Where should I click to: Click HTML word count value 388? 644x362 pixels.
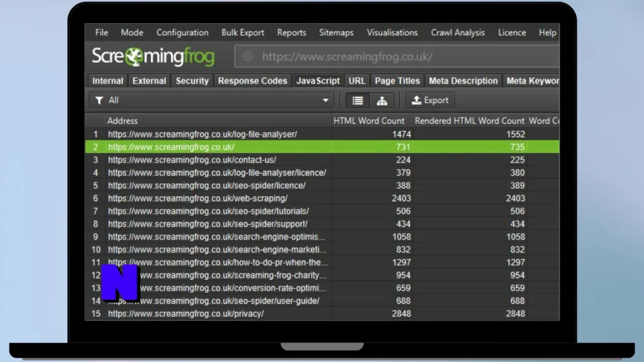[x=403, y=185]
